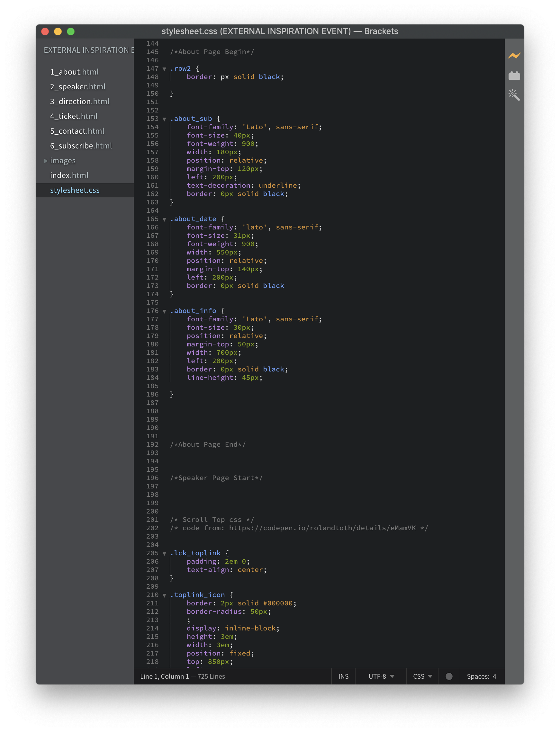Click line number 213 in the gutter
Screen dimensions: 560x732
(152, 620)
